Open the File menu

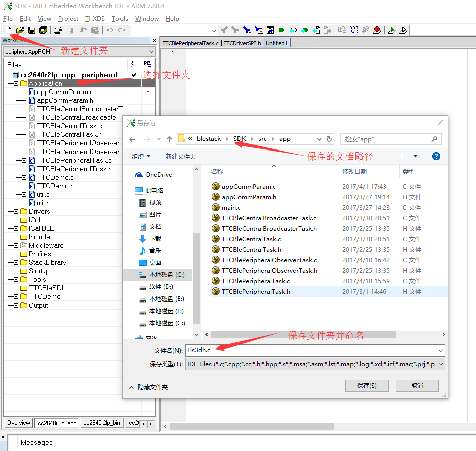pyautogui.click(x=8, y=19)
